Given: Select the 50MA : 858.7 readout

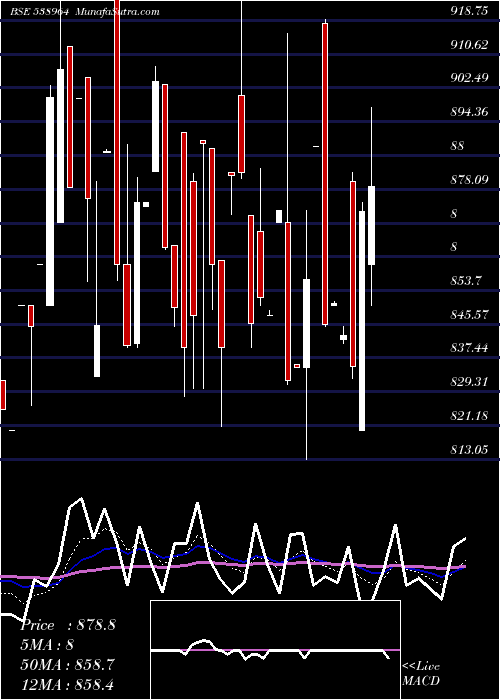Looking at the screenshot, I should 67,664.
